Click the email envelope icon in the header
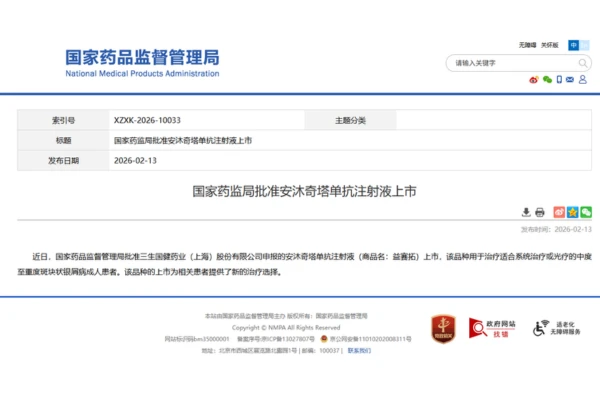The image size is (600, 400). tap(572, 79)
